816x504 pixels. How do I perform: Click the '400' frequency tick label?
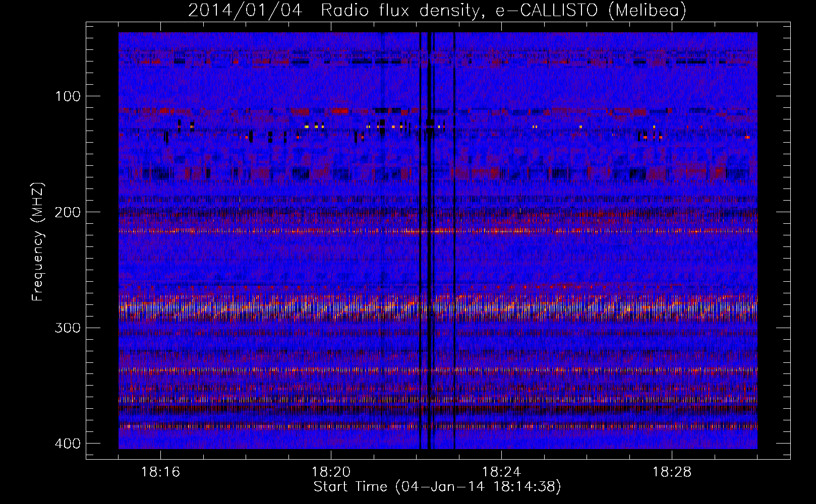(x=67, y=444)
